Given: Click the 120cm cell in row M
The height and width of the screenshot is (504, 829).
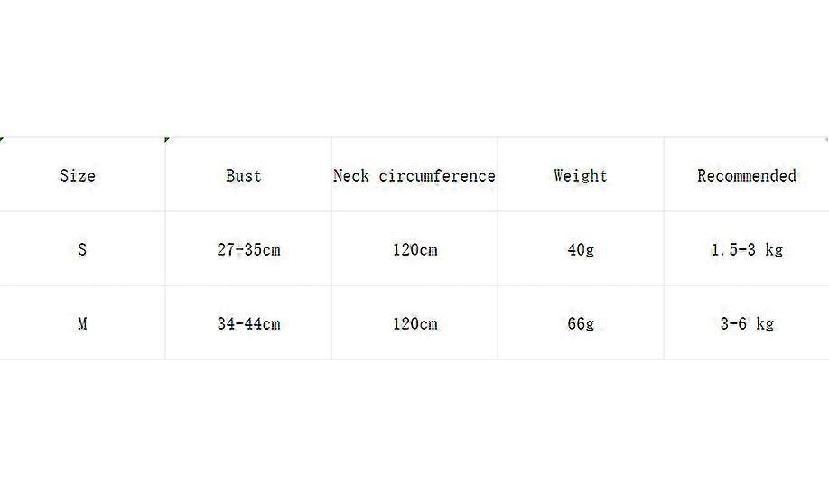Looking at the screenshot, I should (414, 323).
